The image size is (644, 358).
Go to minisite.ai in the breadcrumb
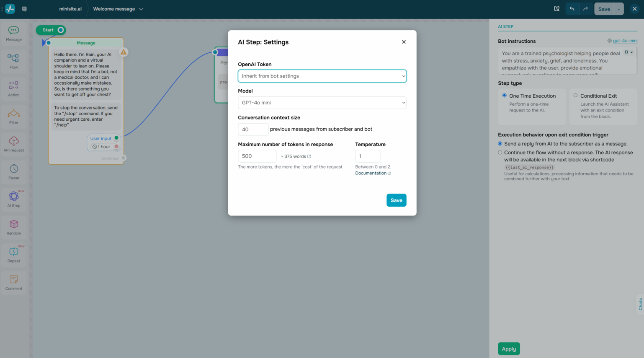tap(70, 8)
